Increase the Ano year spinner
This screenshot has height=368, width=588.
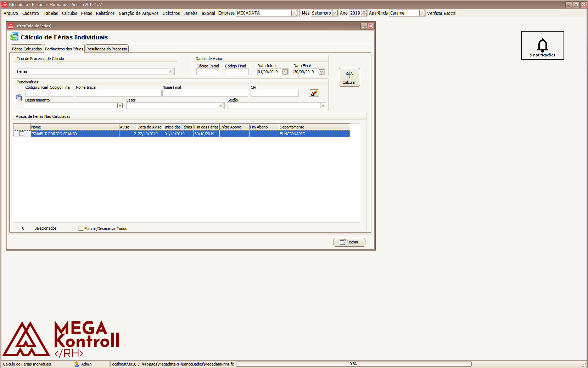[364, 12]
